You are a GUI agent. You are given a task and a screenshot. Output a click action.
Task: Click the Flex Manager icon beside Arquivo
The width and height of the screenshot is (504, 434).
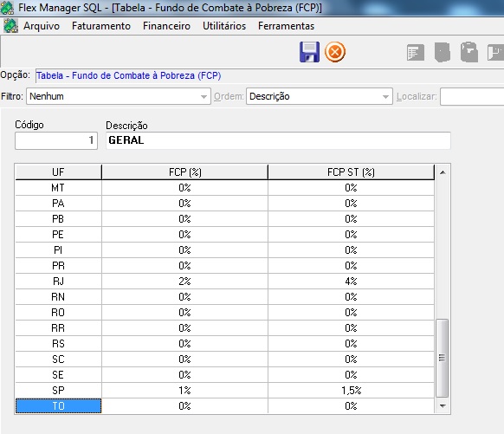tap(10, 26)
